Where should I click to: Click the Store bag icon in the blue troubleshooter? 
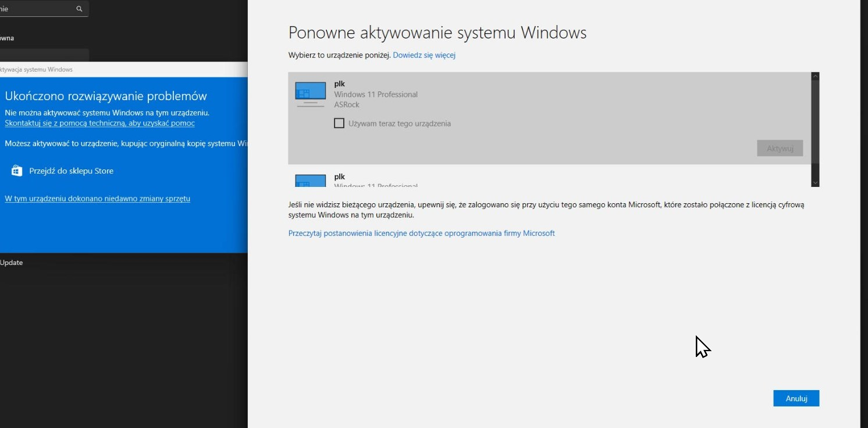point(16,171)
